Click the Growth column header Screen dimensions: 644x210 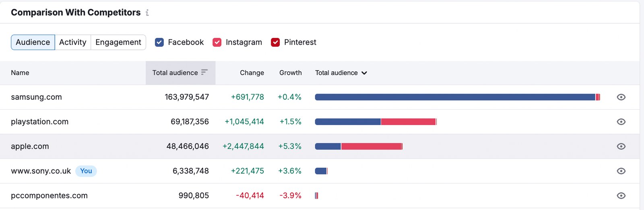(290, 73)
